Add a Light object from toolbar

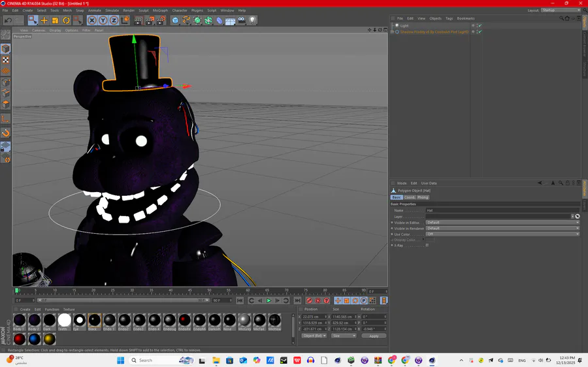click(253, 20)
